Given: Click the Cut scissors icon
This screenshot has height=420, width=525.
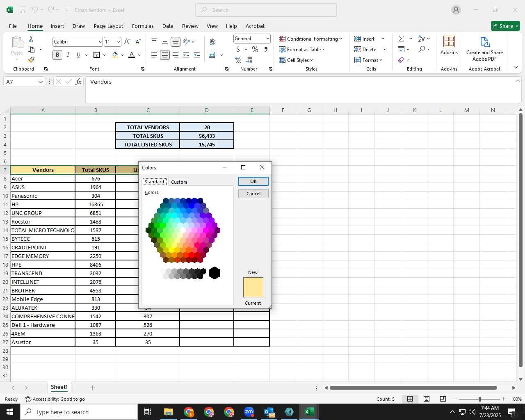Looking at the screenshot, I should (31, 39).
